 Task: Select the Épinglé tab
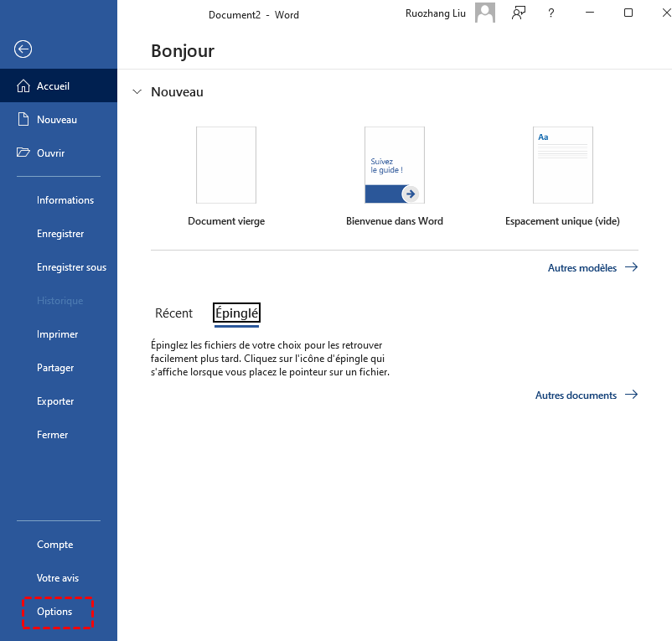[x=236, y=313]
